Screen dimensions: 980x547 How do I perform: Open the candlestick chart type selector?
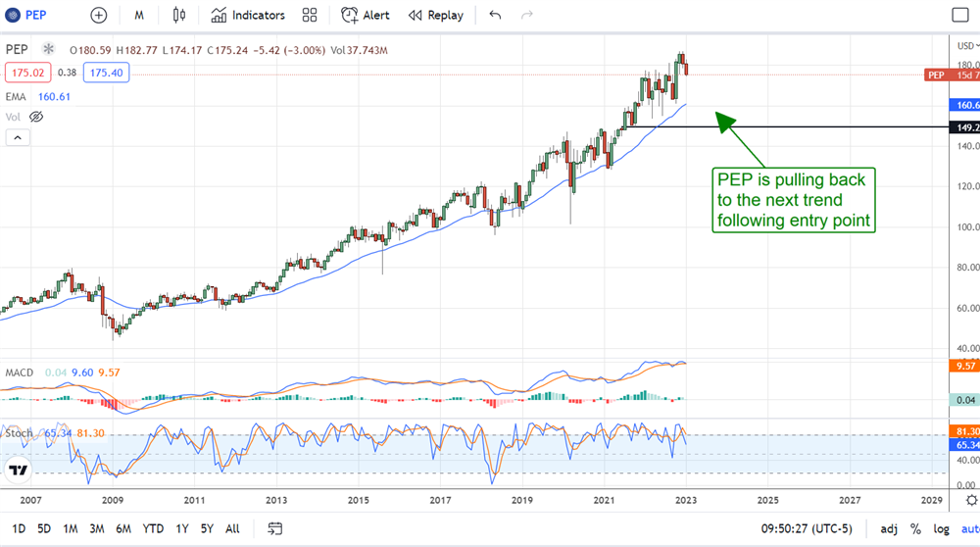click(178, 15)
